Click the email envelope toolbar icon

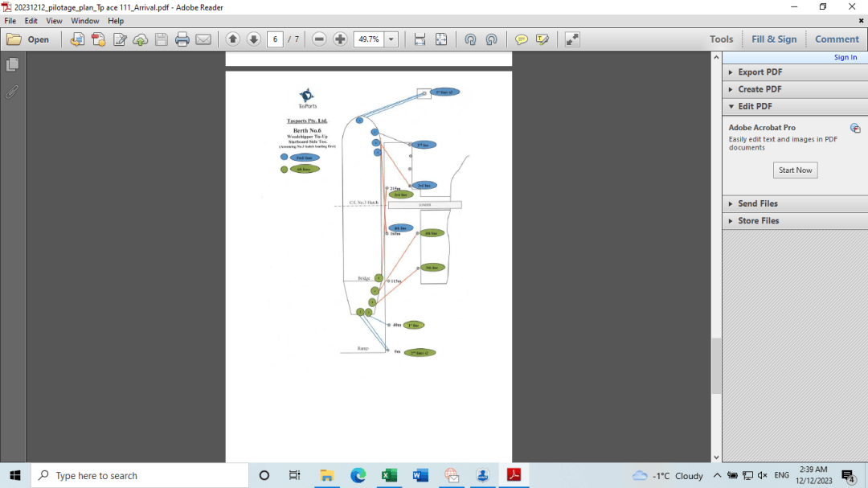click(203, 39)
